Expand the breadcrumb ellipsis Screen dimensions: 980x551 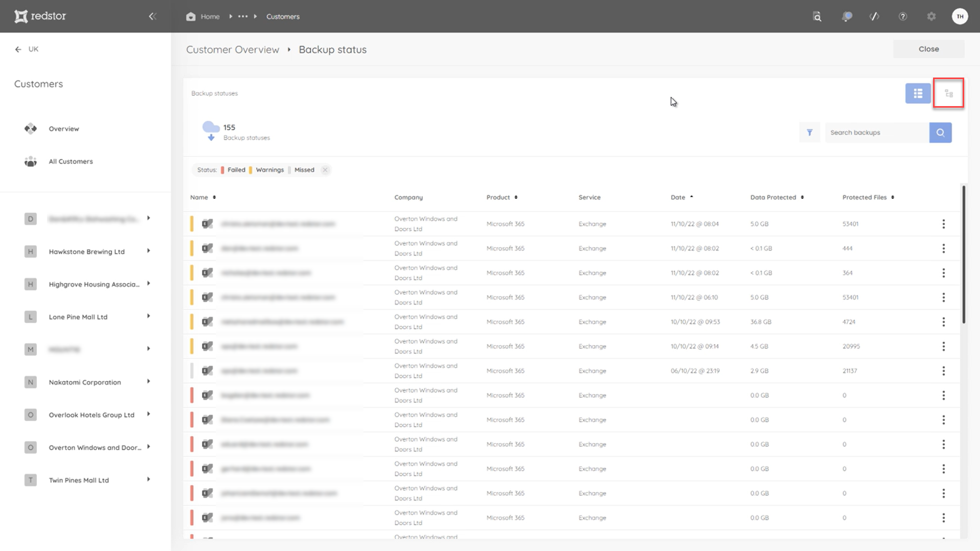[x=243, y=16]
